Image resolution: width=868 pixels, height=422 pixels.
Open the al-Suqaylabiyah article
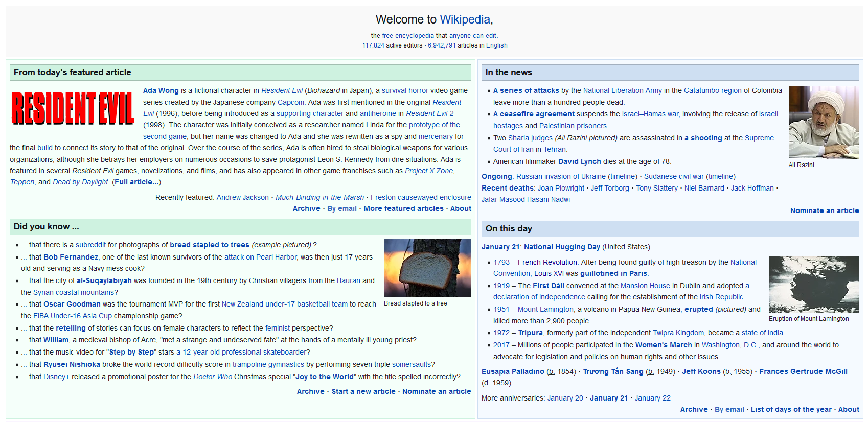coord(104,280)
